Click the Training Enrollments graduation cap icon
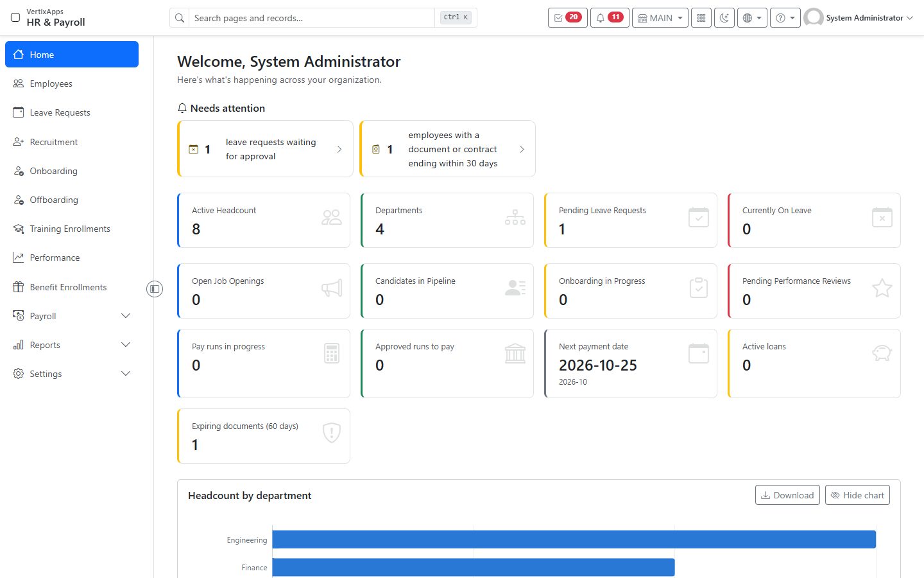 [19, 229]
